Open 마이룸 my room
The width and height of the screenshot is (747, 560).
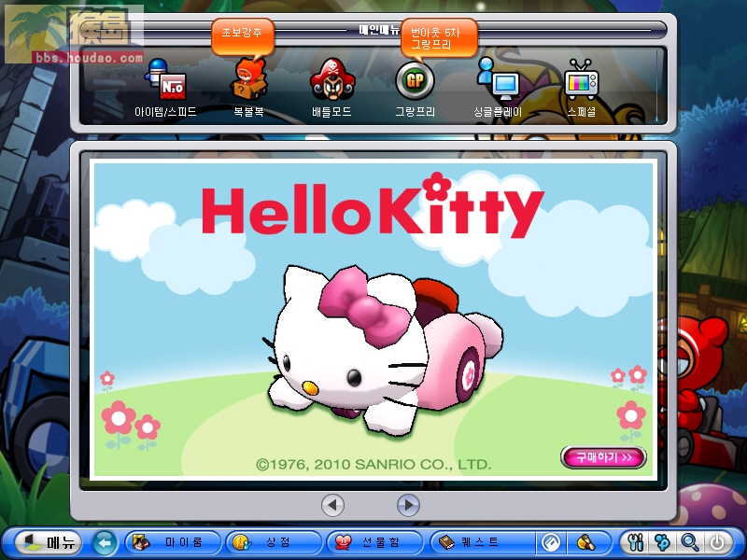(x=173, y=542)
